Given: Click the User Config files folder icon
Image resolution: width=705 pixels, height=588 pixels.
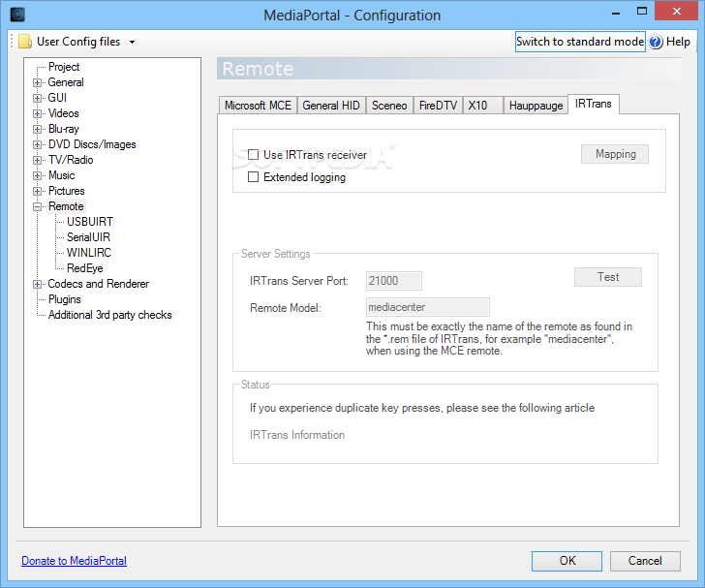Looking at the screenshot, I should coord(25,42).
